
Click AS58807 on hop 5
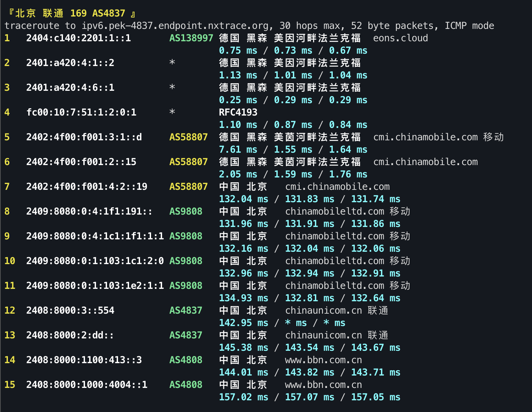tap(188, 137)
